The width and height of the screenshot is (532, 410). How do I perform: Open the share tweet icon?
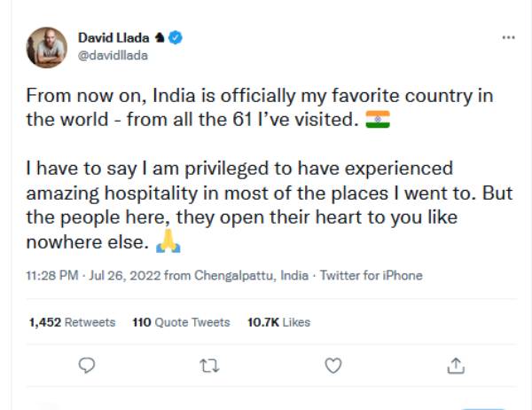[x=456, y=365]
